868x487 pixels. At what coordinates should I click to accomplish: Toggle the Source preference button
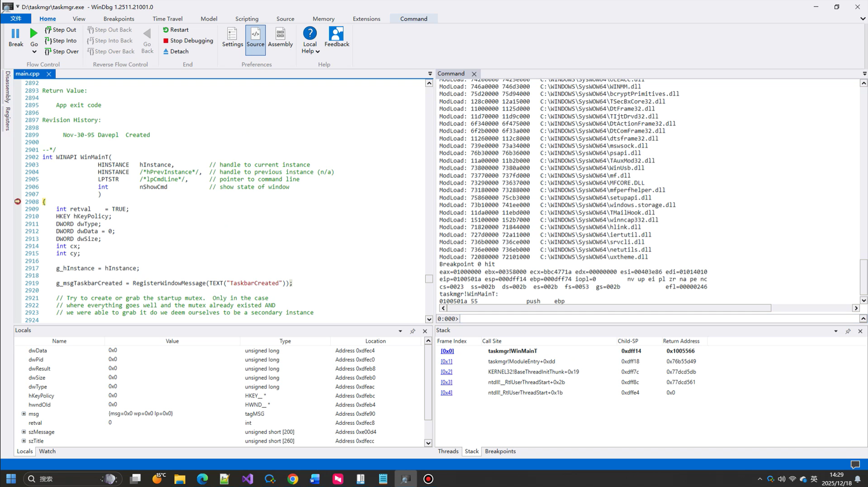(255, 38)
